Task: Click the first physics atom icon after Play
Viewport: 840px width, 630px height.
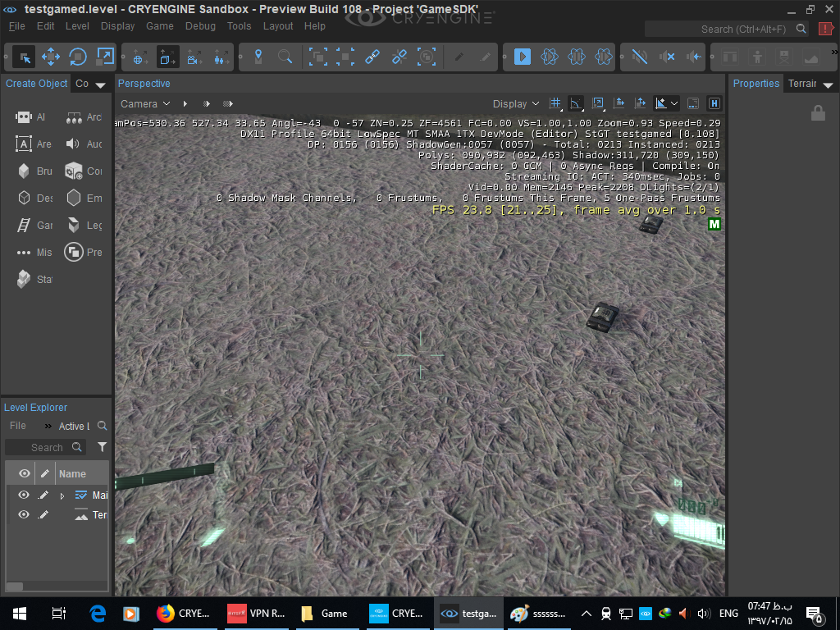Action: pyautogui.click(x=550, y=57)
